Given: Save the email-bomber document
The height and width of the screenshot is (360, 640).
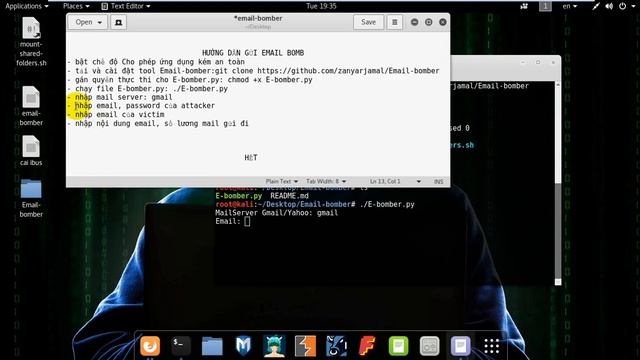Looking at the screenshot, I should (x=368, y=22).
